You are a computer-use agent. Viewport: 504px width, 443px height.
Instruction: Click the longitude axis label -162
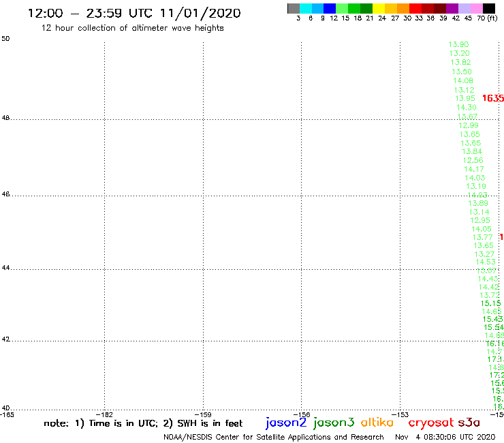tap(104, 414)
